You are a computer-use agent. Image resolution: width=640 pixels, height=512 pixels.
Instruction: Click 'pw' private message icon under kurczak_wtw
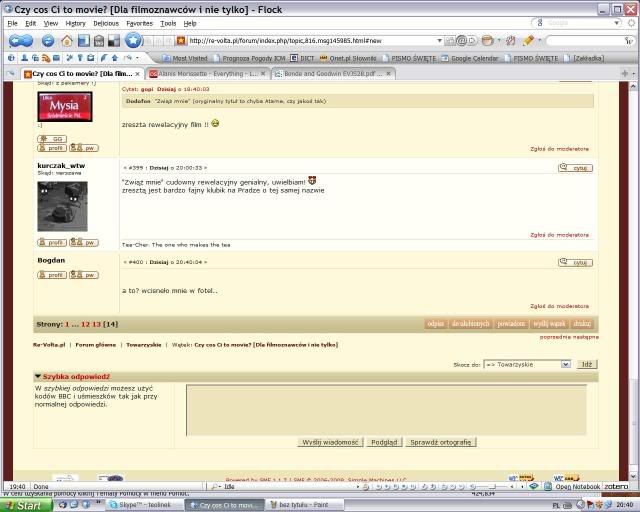[84, 242]
